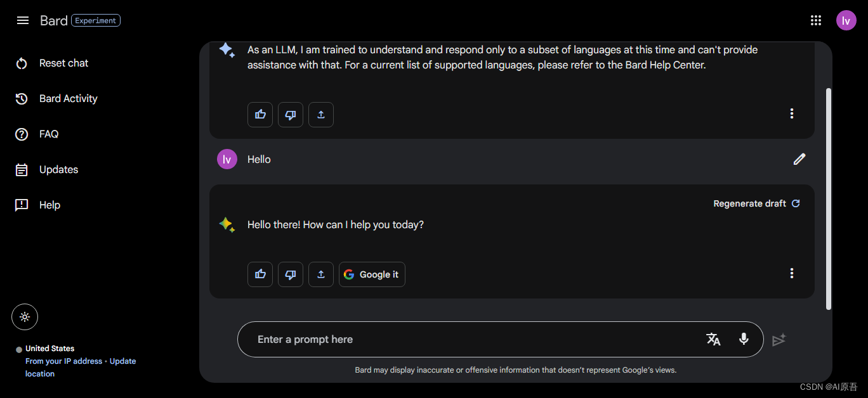Click the FAQ question mark icon
868x398 pixels.
tap(22, 134)
